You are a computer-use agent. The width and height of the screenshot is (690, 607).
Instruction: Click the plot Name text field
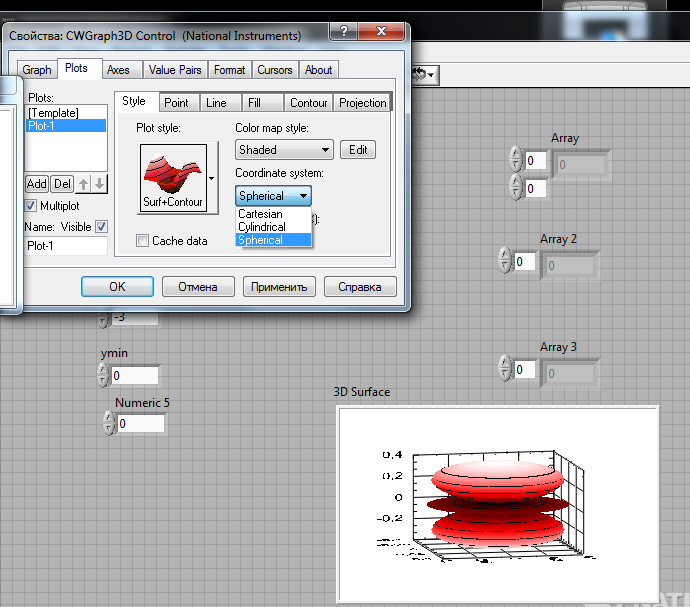66,245
